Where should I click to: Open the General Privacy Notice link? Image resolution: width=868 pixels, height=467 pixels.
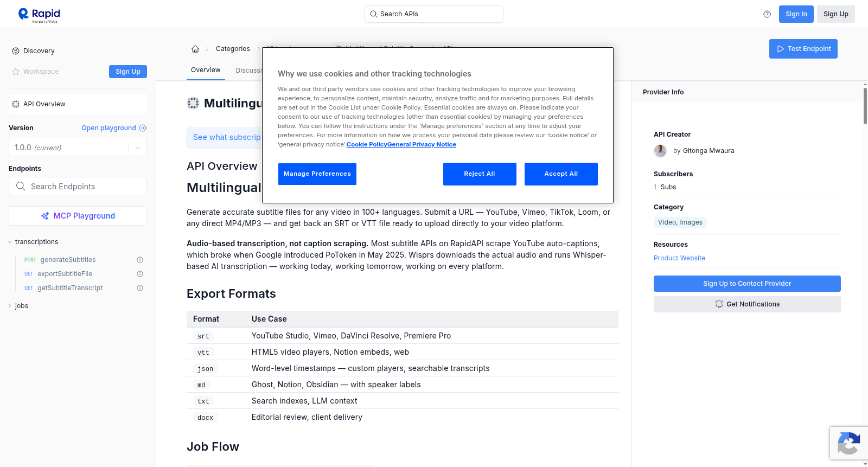point(422,144)
